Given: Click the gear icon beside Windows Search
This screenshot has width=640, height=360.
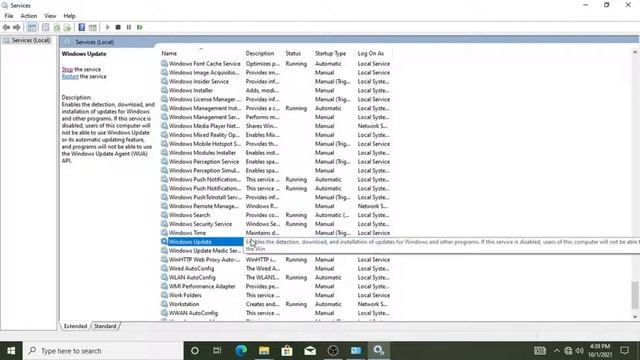Looking at the screenshot, I should click(164, 215).
